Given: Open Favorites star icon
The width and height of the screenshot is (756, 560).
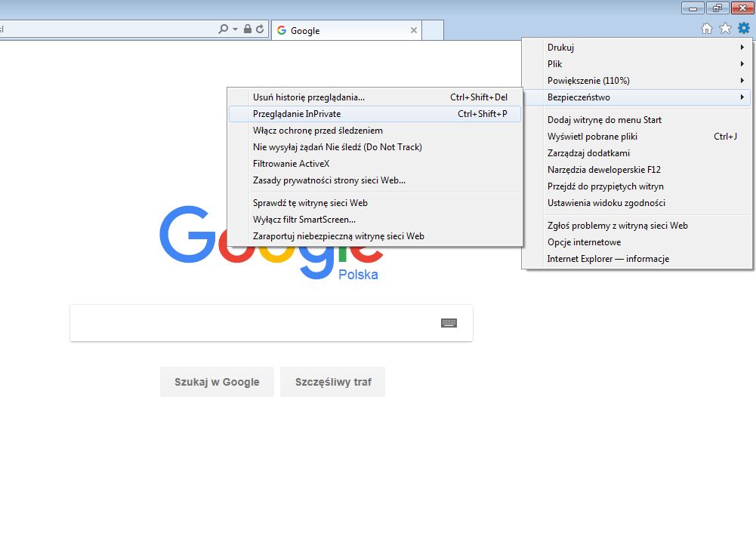Looking at the screenshot, I should pyautogui.click(x=725, y=29).
